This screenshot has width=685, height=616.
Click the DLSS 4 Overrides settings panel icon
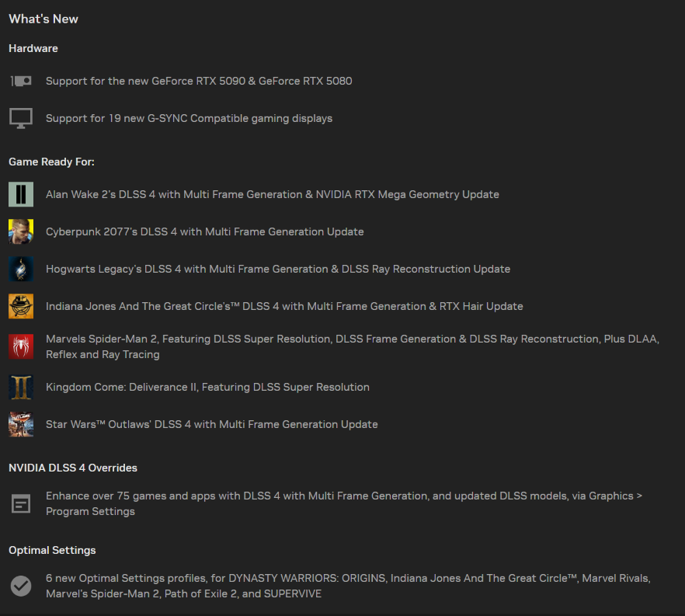pyautogui.click(x=21, y=503)
